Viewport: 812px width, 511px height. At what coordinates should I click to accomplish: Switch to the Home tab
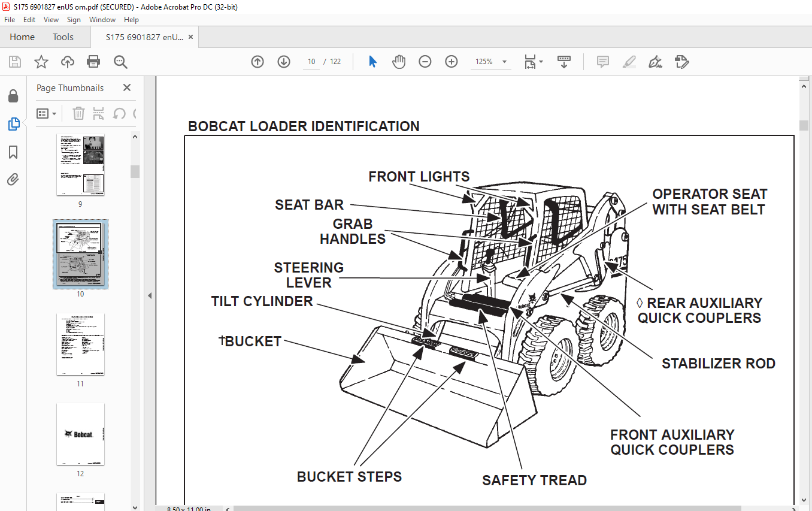(22, 37)
